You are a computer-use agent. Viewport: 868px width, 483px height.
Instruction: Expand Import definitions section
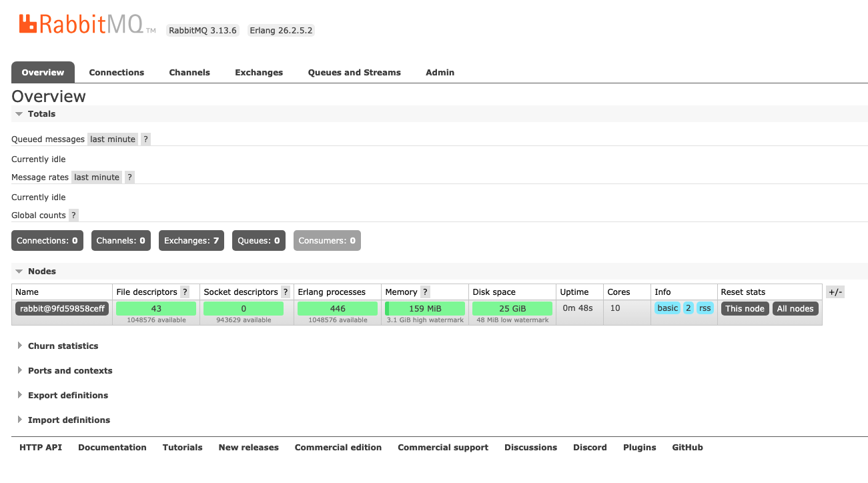click(69, 420)
